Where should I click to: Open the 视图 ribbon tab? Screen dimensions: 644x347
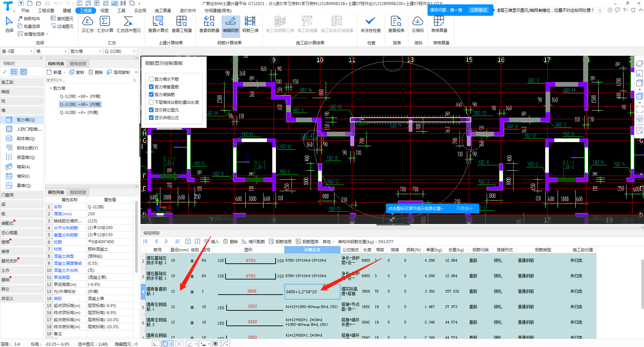click(105, 10)
